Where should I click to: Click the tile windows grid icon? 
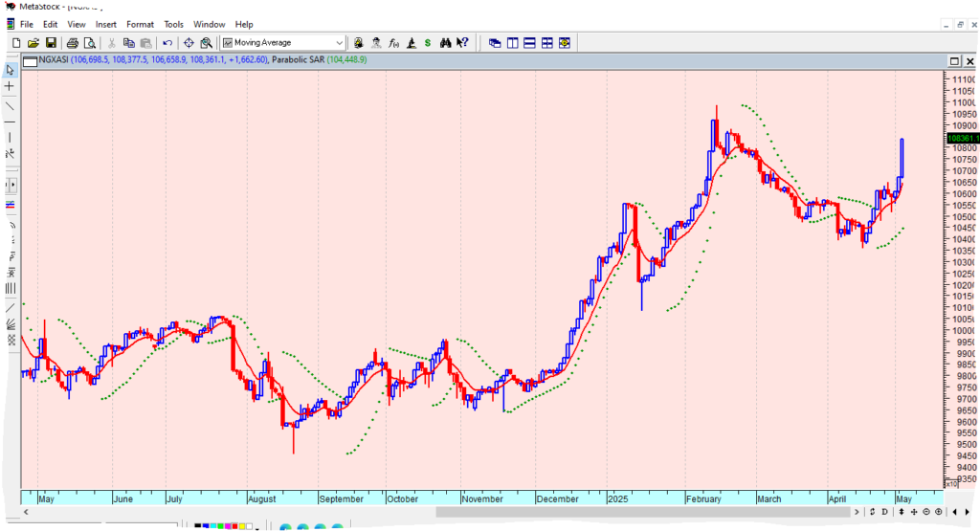click(547, 42)
